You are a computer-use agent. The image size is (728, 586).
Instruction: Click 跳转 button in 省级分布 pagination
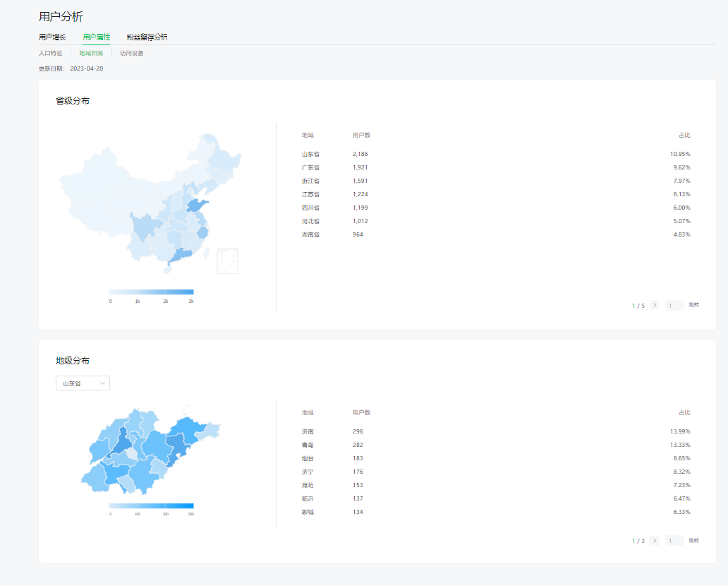pyautogui.click(x=693, y=305)
